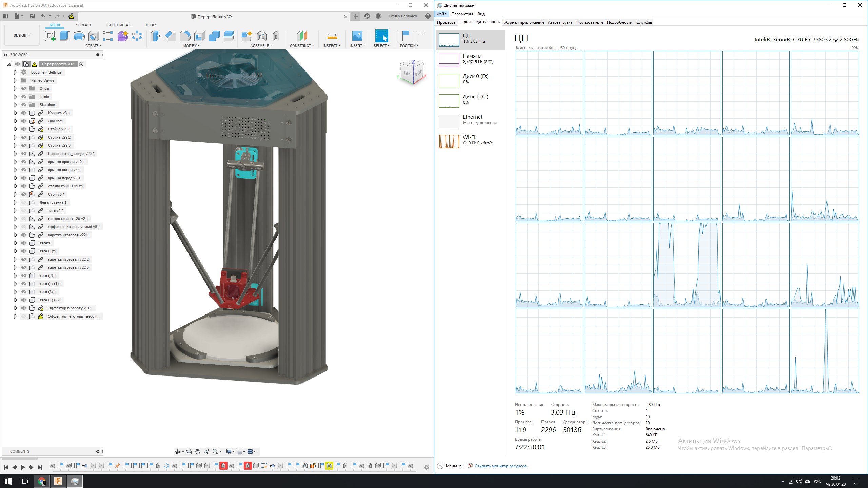Click the Pan hand tool in navigation bar
868x488 pixels.
[197, 451]
